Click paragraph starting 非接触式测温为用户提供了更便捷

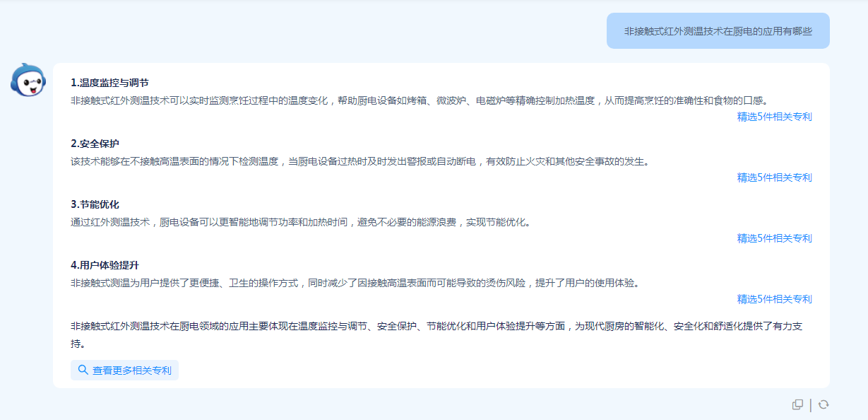tap(355, 283)
